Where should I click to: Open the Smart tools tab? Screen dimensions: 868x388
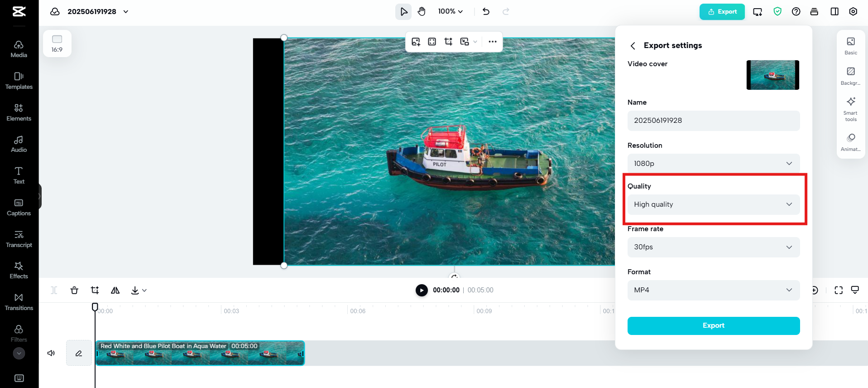point(851,109)
